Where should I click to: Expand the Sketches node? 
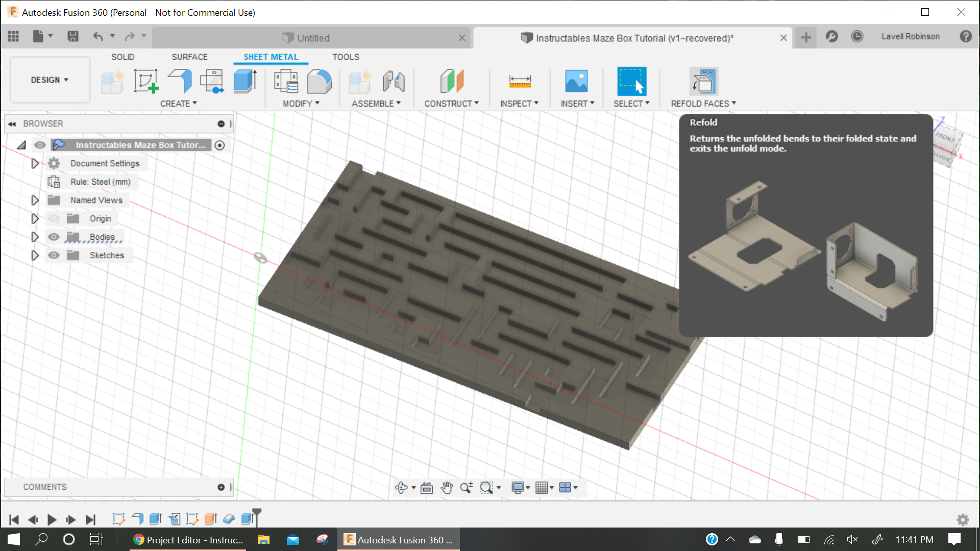[x=35, y=255]
